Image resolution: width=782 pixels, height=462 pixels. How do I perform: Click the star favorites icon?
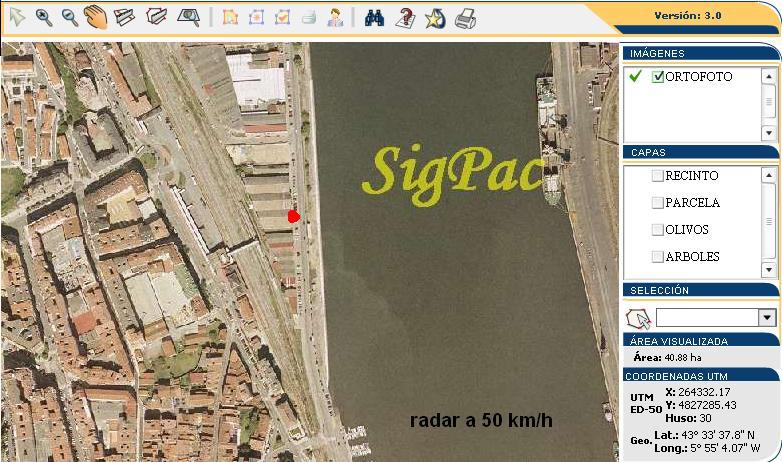[435, 17]
